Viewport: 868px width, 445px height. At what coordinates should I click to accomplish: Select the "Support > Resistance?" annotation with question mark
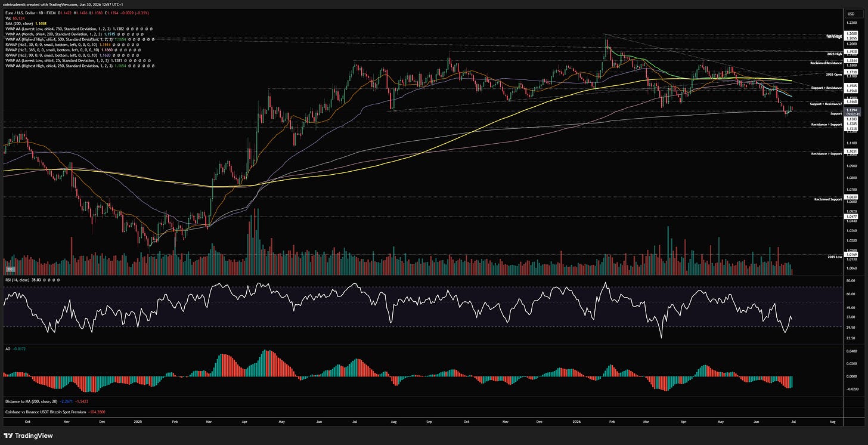click(x=826, y=104)
